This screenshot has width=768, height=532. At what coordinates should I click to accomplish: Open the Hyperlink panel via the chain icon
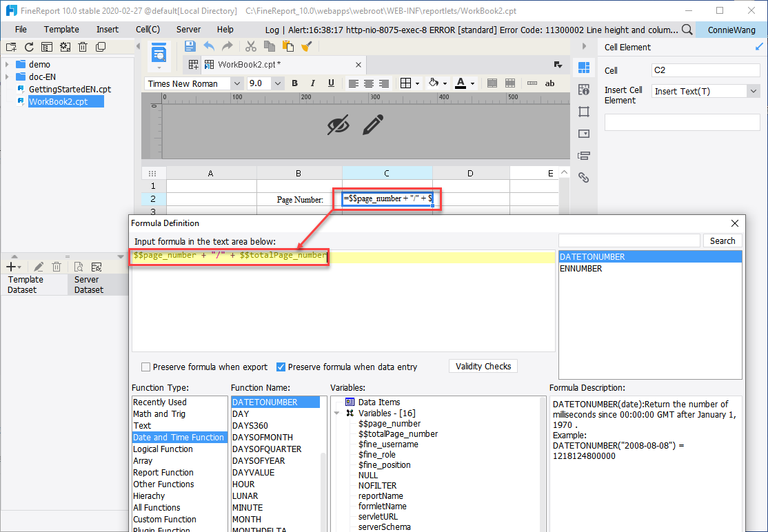[583, 177]
